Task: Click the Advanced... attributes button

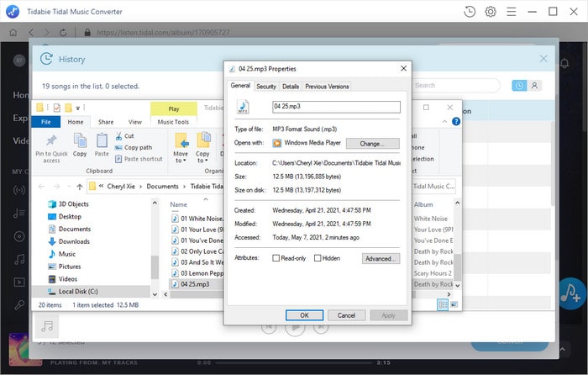Action: coord(381,259)
